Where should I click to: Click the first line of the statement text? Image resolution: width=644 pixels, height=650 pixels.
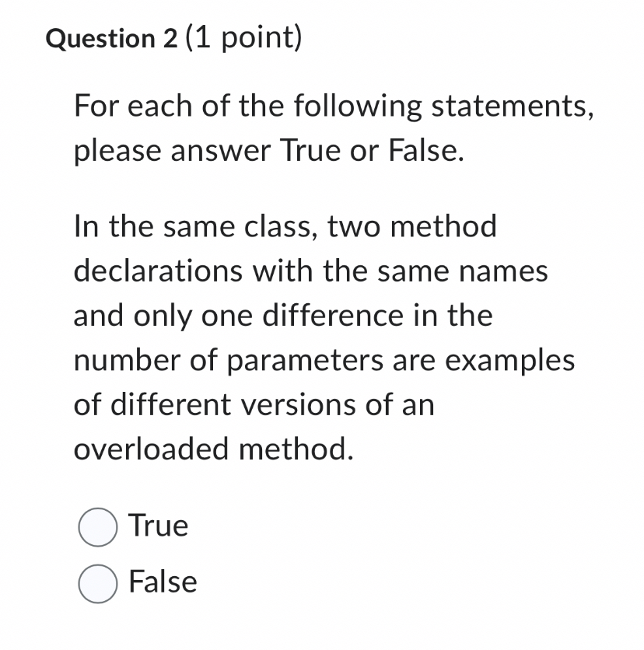pyautogui.click(x=285, y=226)
